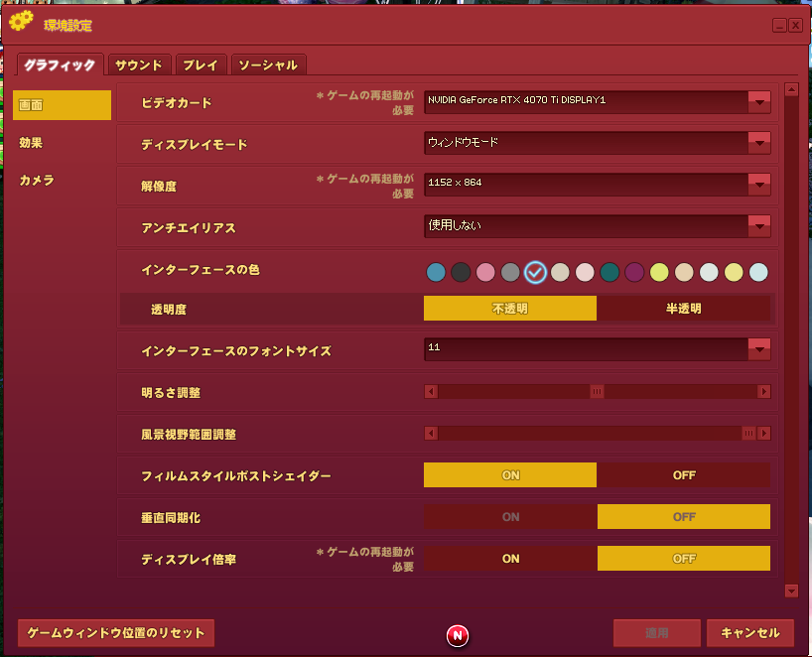Click the checked red interface color

[535, 272]
